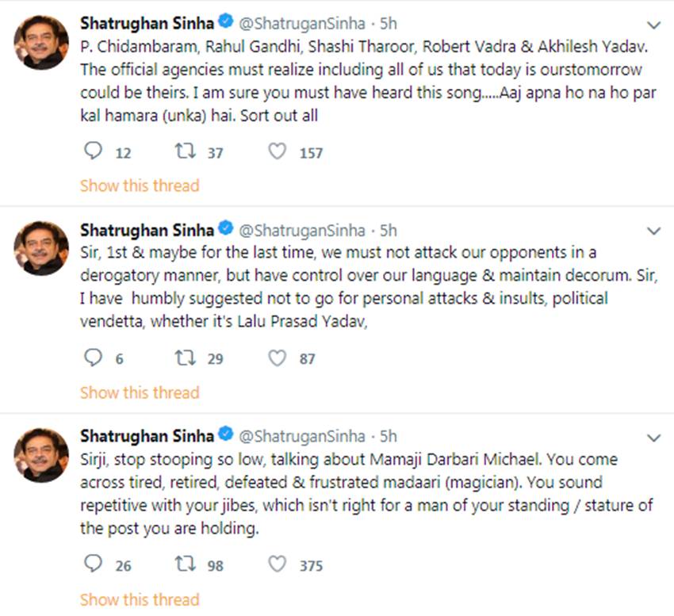The height and width of the screenshot is (616, 674).
Task: Like the tweet with 87 likes
Action: [276, 358]
